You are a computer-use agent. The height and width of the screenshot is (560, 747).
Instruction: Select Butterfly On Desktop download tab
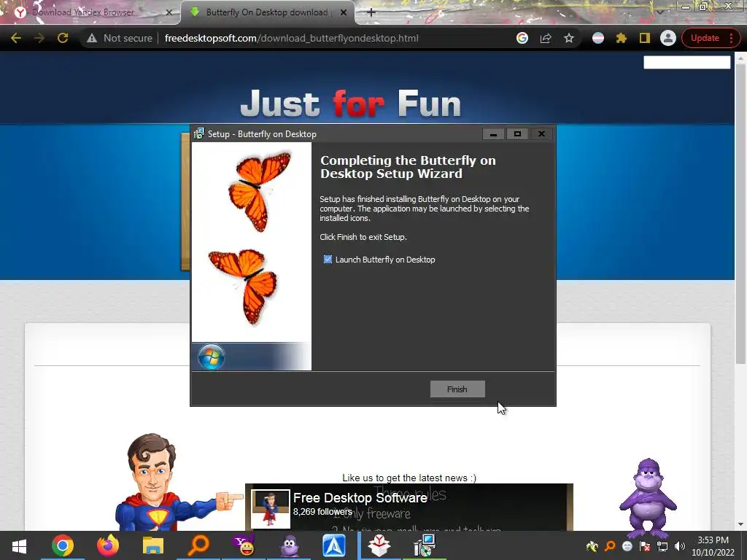coord(267,12)
